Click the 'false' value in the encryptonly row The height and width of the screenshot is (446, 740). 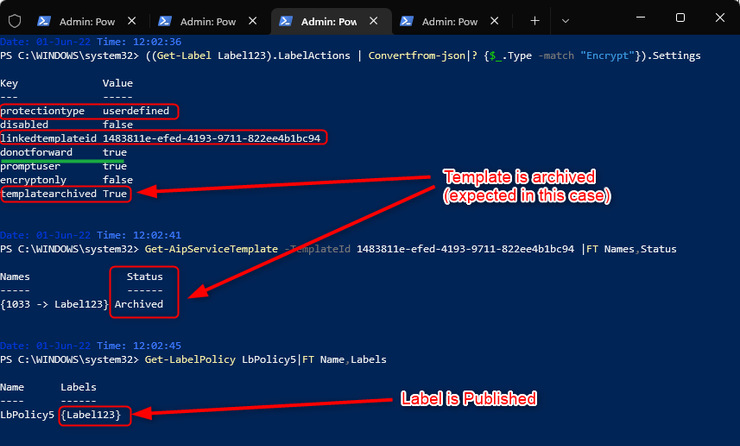118,180
